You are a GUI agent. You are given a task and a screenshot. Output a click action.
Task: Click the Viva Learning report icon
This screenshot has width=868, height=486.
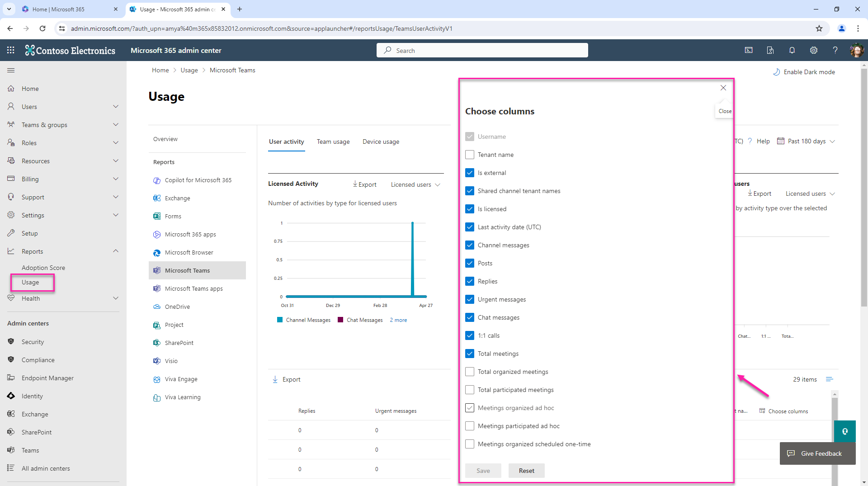click(157, 397)
